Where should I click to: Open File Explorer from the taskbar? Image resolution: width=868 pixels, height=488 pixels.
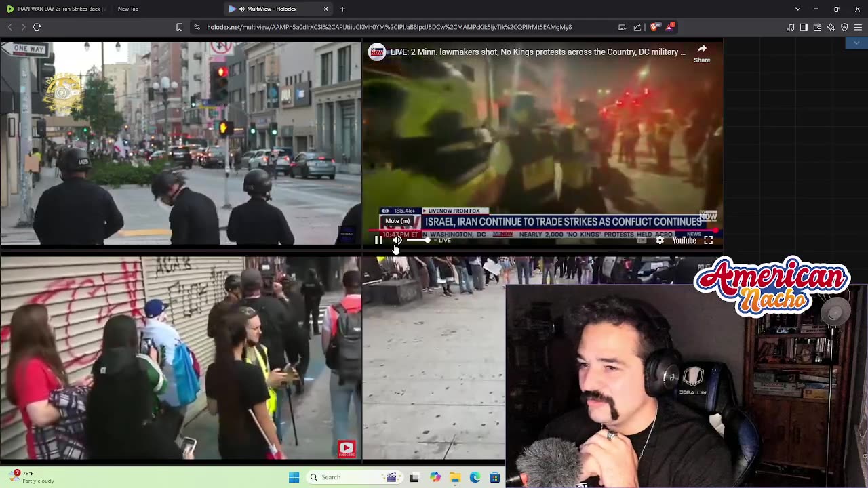coord(455,477)
